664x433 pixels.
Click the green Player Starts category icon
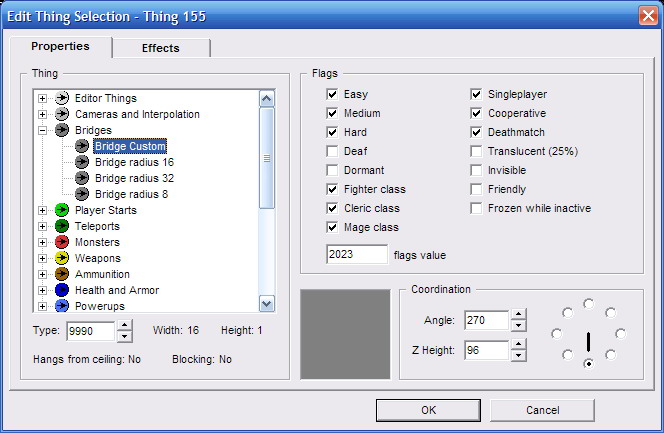(61, 210)
